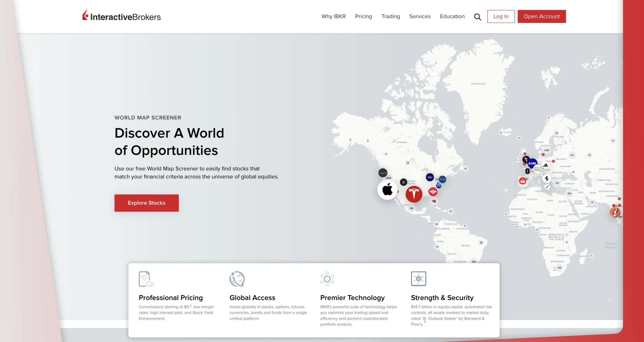The image size is (644, 342).
Task: Click the Ford logo map marker
Action: pyautogui.click(x=430, y=177)
